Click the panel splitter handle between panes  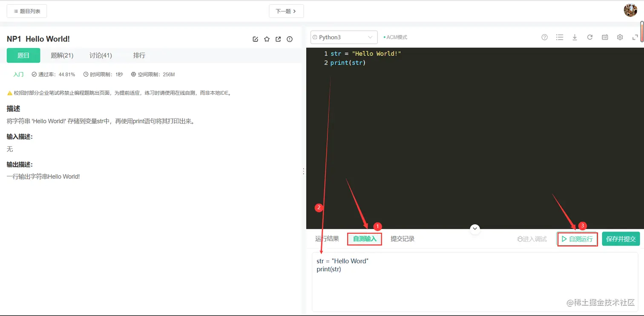click(x=303, y=171)
